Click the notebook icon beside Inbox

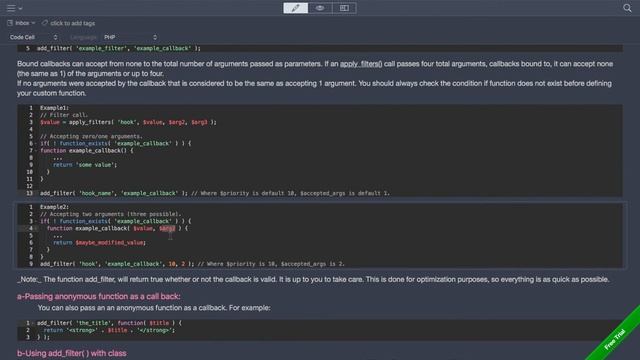(10, 23)
